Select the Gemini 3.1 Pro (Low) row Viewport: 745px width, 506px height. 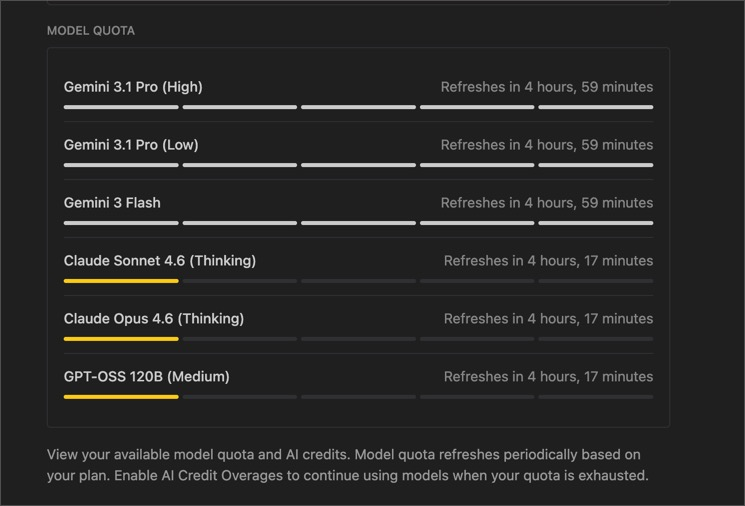click(x=358, y=151)
